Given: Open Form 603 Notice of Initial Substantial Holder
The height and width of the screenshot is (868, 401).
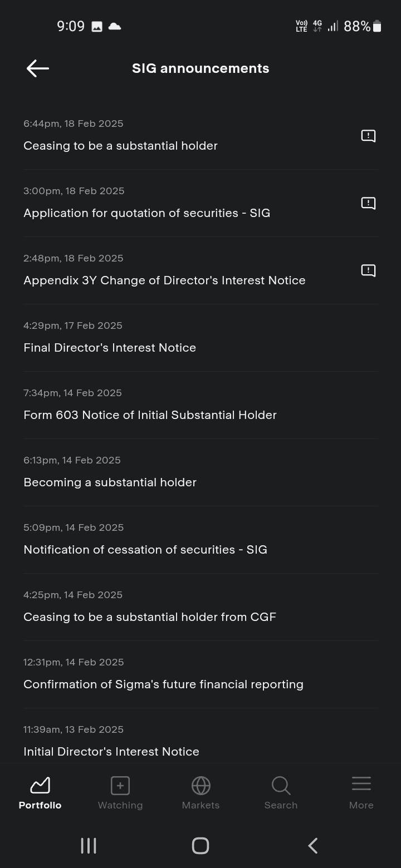Looking at the screenshot, I should point(150,415).
